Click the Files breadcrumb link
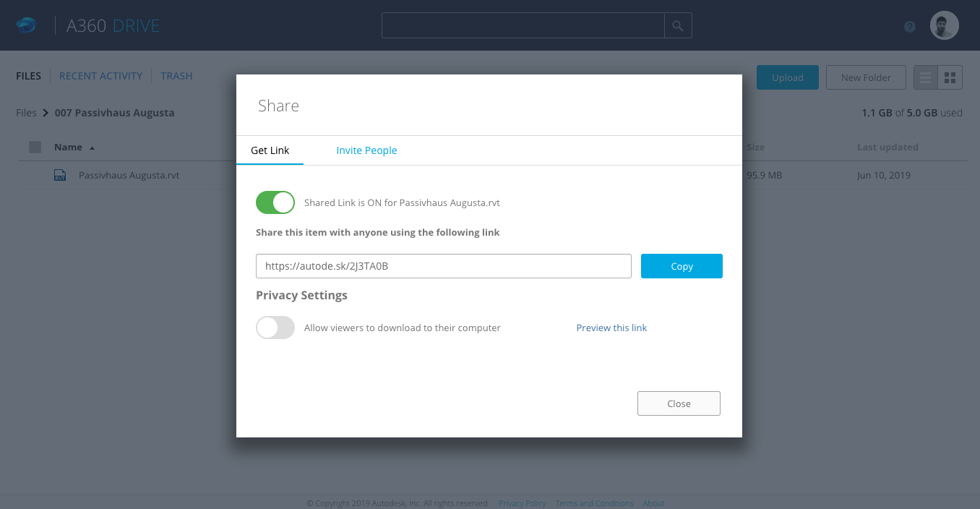The image size is (980, 509). point(26,113)
